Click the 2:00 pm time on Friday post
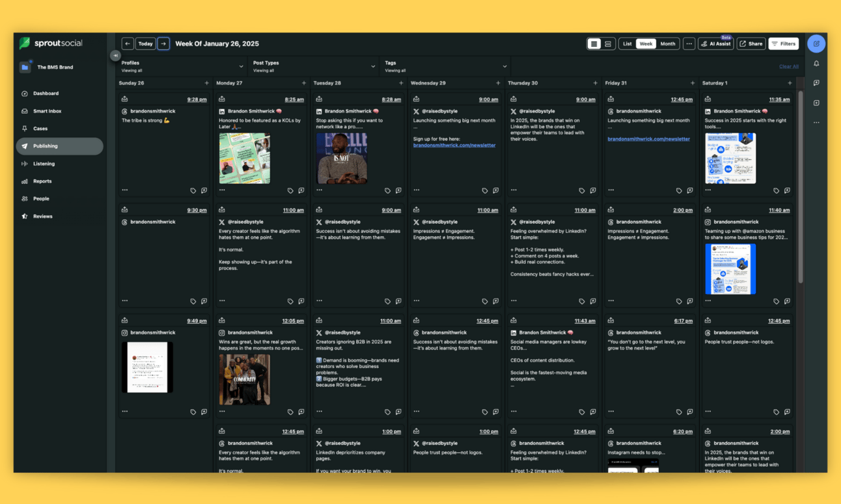The width and height of the screenshot is (841, 504). pos(683,210)
